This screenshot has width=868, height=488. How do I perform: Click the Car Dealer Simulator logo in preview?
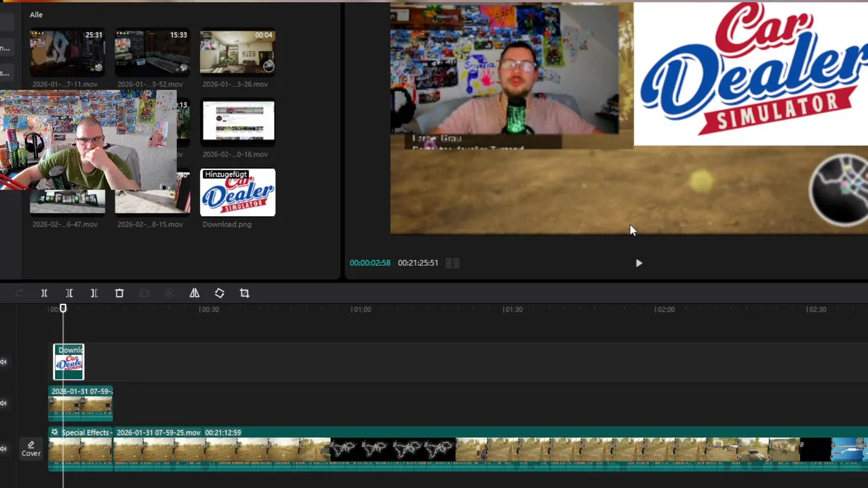tap(751, 74)
